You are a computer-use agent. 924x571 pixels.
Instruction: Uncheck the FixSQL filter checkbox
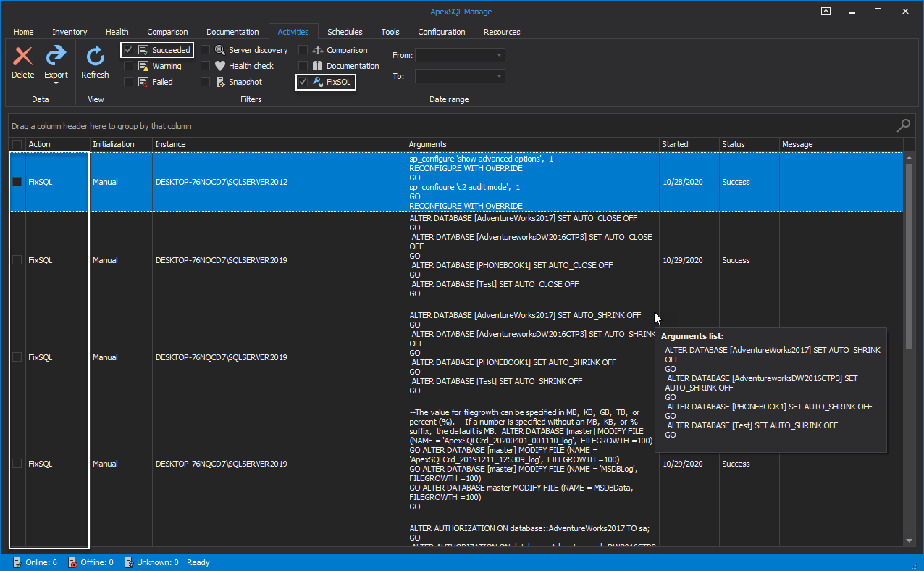pos(303,82)
